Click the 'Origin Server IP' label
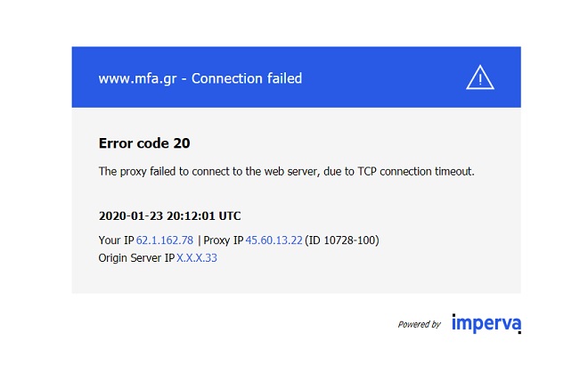588x374 pixels. pos(136,258)
